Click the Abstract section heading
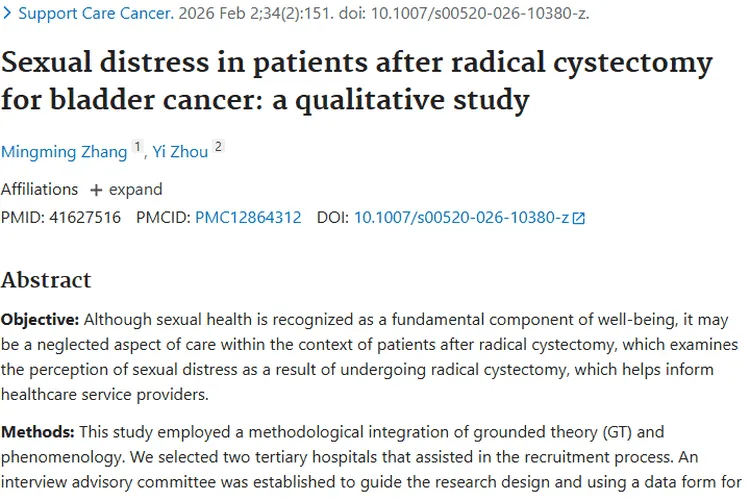750x500 pixels. click(46, 279)
